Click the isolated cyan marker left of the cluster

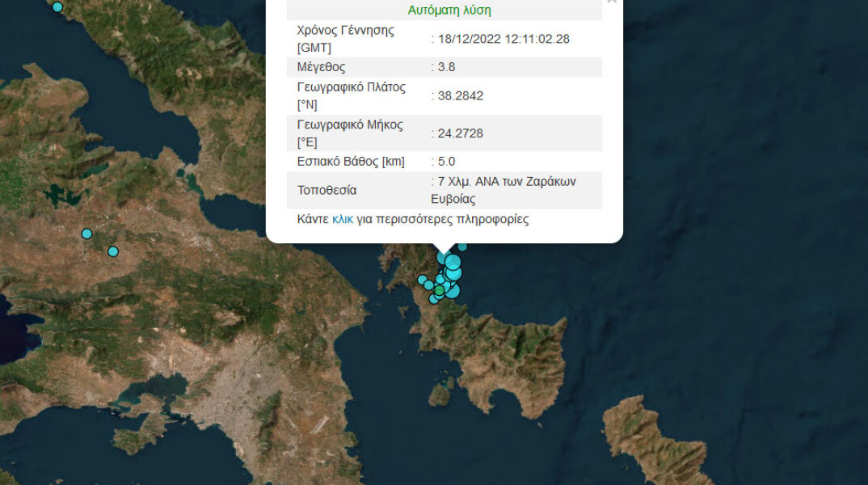422,279
